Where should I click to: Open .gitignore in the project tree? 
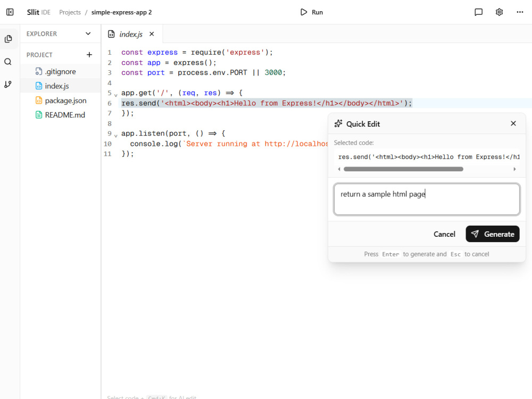click(x=61, y=72)
